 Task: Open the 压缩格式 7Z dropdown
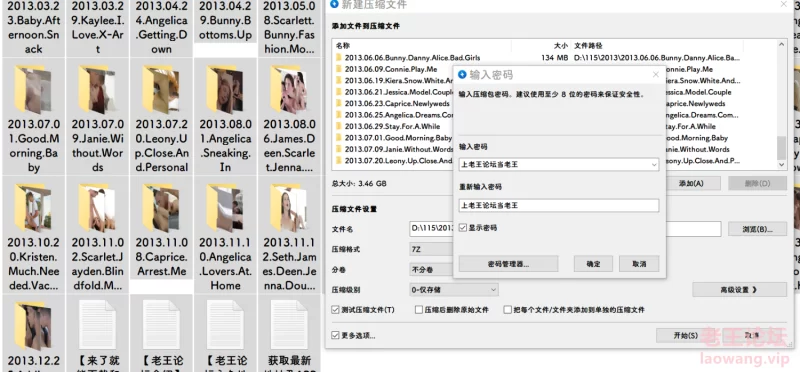[431, 250]
